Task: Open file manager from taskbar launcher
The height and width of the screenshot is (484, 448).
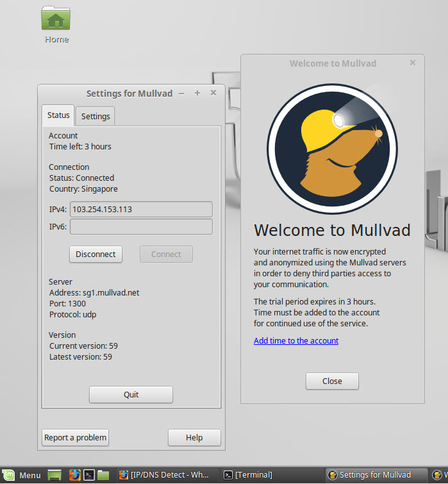Action: (x=103, y=475)
